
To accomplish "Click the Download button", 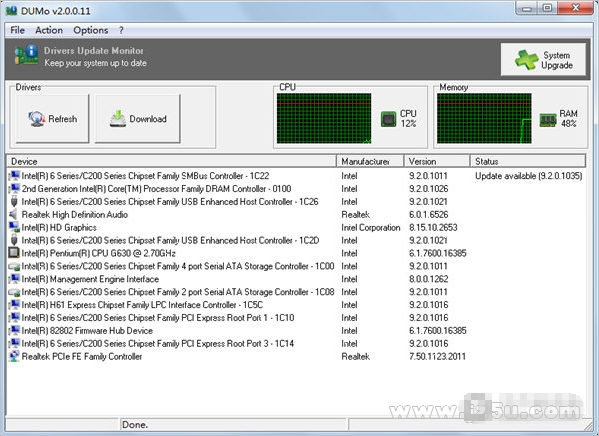I will 138,119.
